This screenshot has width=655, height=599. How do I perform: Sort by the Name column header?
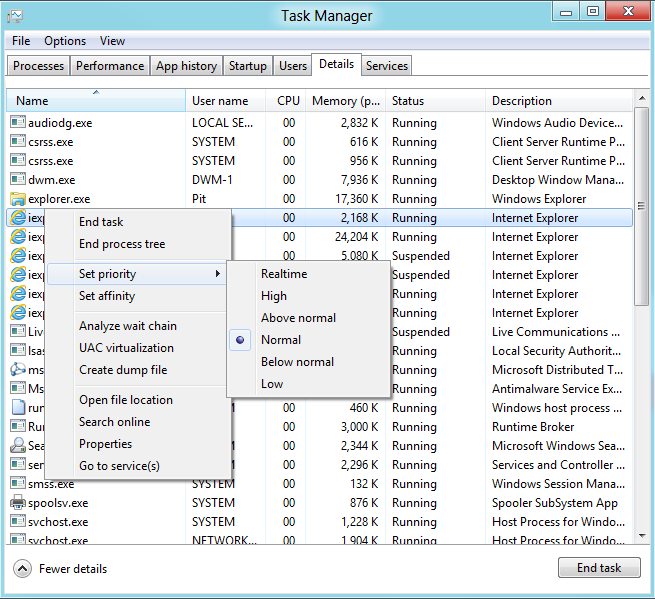(96, 101)
